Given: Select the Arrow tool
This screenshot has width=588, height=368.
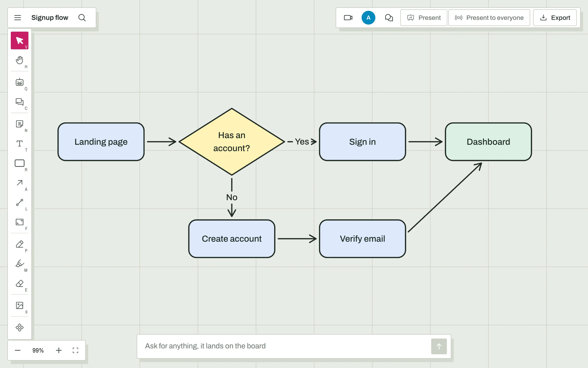Looking at the screenshot, I should [x=20, y=183].
